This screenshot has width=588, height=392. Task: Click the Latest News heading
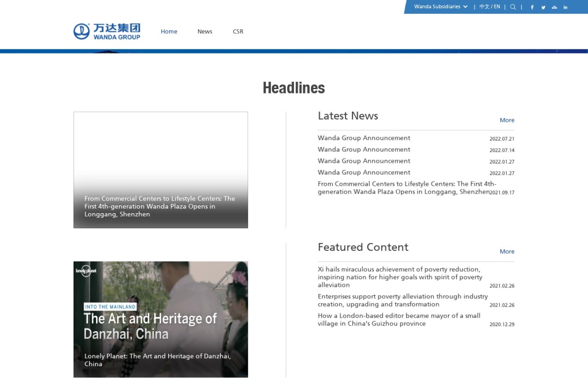pos(348,116)
